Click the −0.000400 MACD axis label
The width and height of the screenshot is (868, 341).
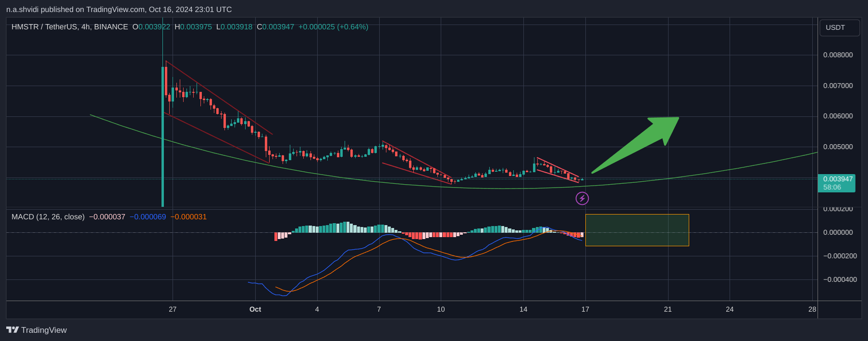coord(840,279)
